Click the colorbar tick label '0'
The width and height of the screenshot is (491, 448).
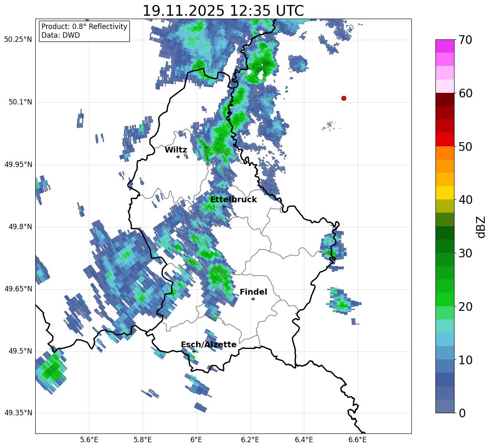pyautogui.click(x=462, y=413)
